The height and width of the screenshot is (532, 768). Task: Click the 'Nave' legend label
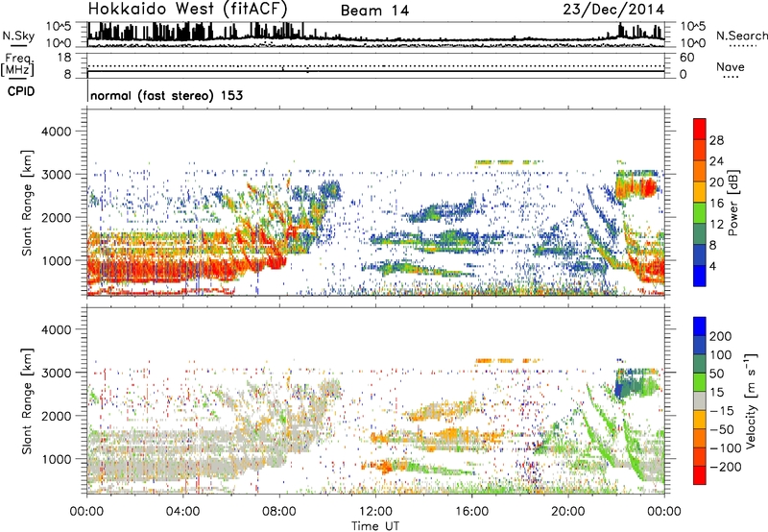point(731,67)
